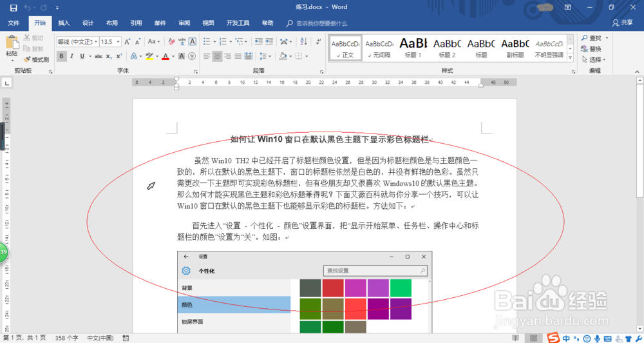The width and height of the screenshot is (644, 343).
Task: Click the Format Painter (格式刷) brush
Action: [x=36, y=59]
